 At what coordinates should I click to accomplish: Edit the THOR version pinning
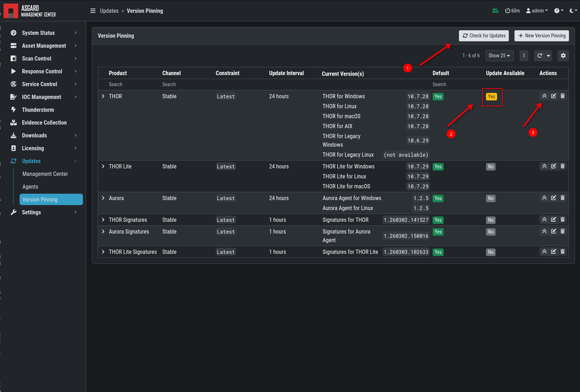click(554, 96)
